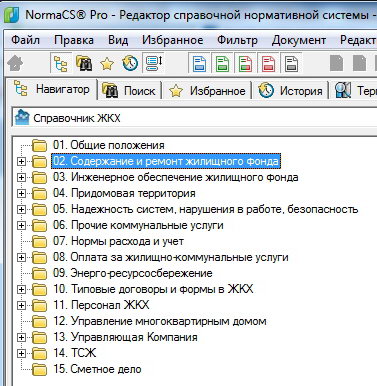
Task: Expand the 14. ТСЖ node
Action: click(x=21, y=354)
